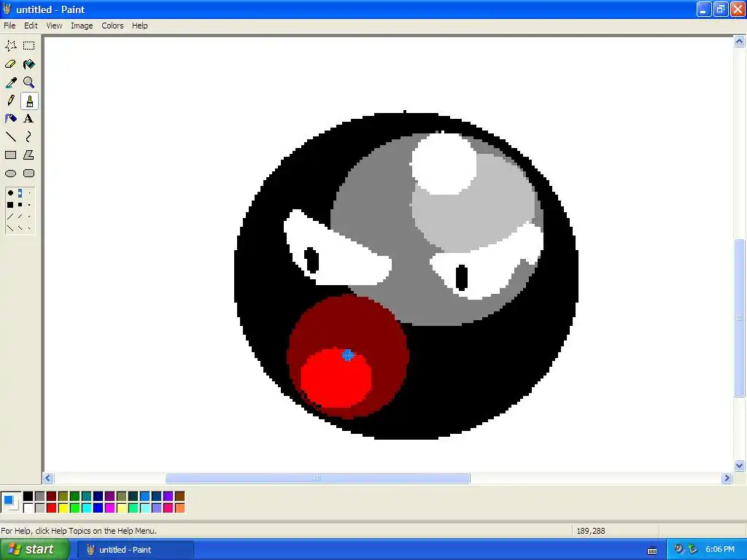Pick the Ellipse tool
The height and width of the screenshot is (560, 747).
point(10,174)
